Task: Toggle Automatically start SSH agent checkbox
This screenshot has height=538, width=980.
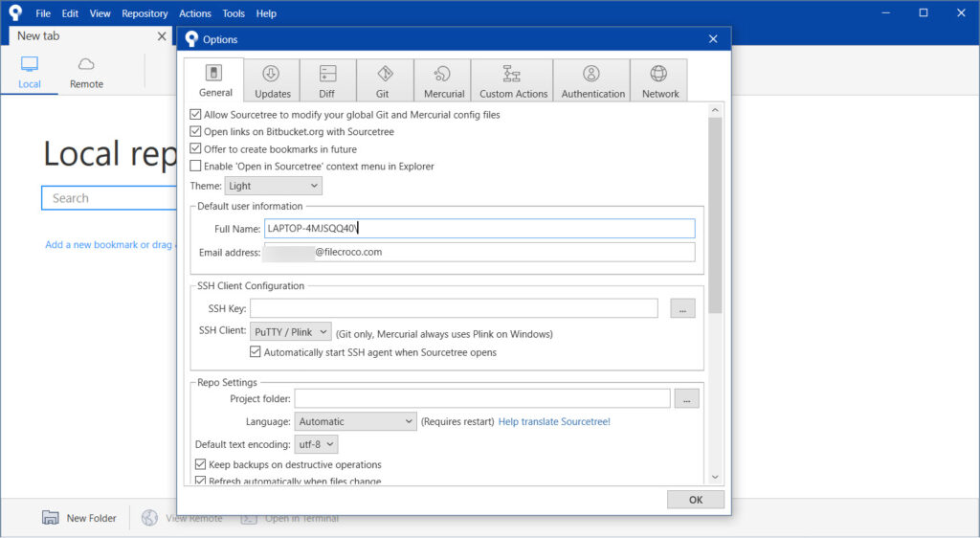Action: click(255, 351)
